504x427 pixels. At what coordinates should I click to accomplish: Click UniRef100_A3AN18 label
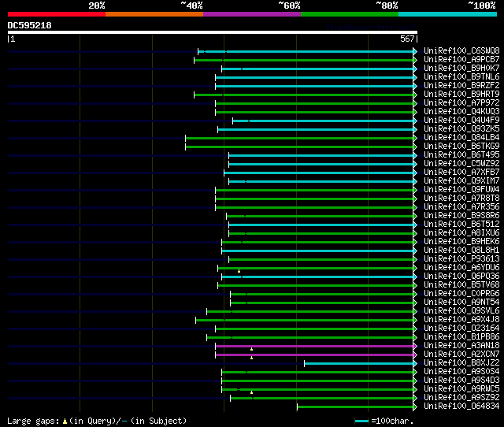coord(461,346)
